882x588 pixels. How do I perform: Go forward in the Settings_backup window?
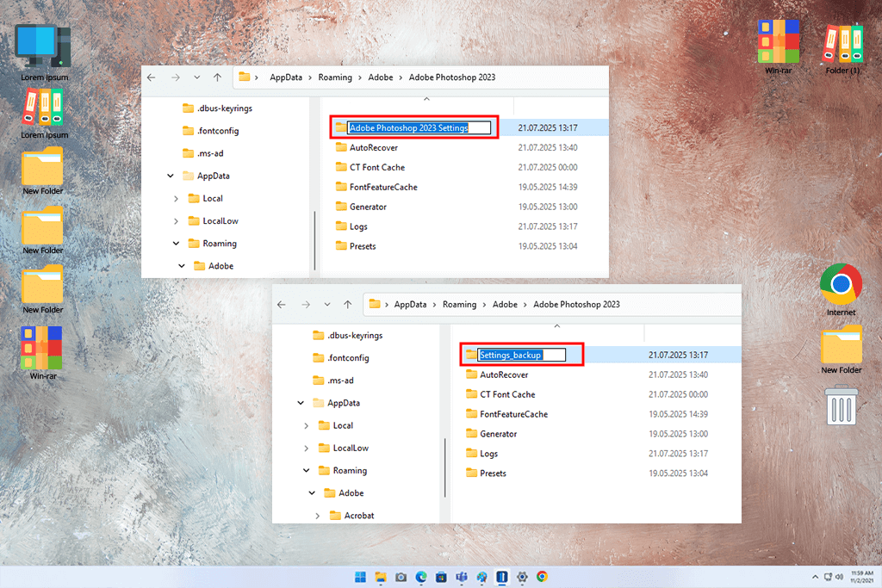306,304
